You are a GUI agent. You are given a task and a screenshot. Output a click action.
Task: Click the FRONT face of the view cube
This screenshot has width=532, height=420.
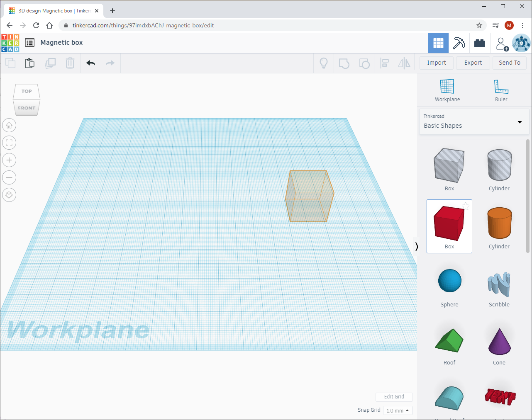click(27, 108)
